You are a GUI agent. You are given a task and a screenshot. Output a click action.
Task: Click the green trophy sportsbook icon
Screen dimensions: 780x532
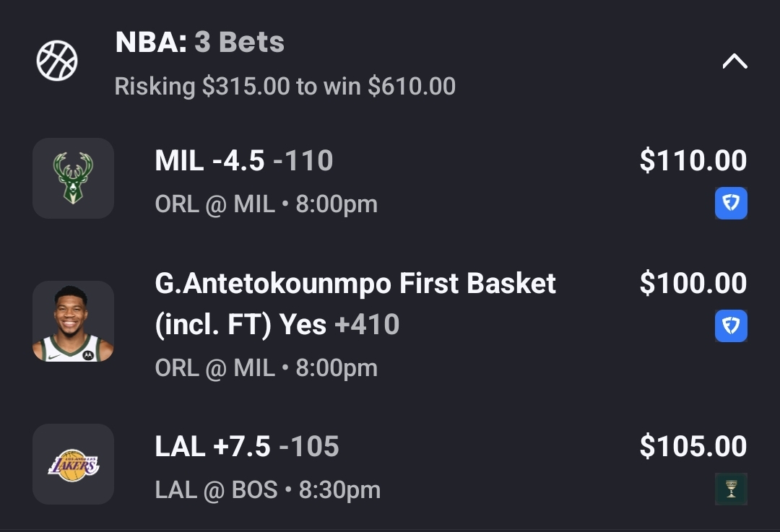coord(731,489)
